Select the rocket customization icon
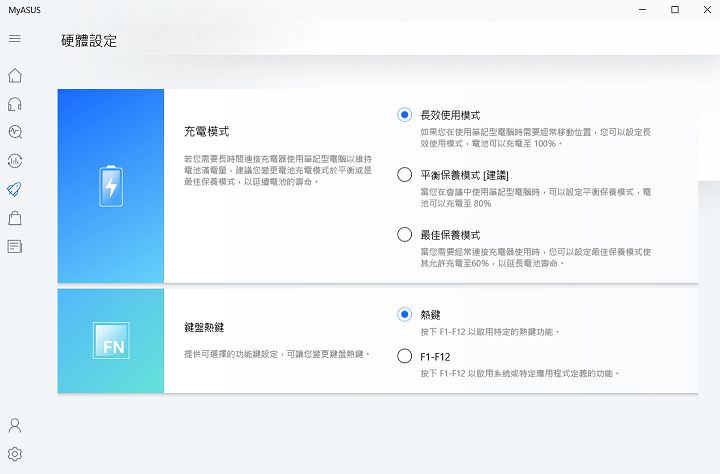The height and width of the screenshot is (474, 720). click(x=15, y=189)
